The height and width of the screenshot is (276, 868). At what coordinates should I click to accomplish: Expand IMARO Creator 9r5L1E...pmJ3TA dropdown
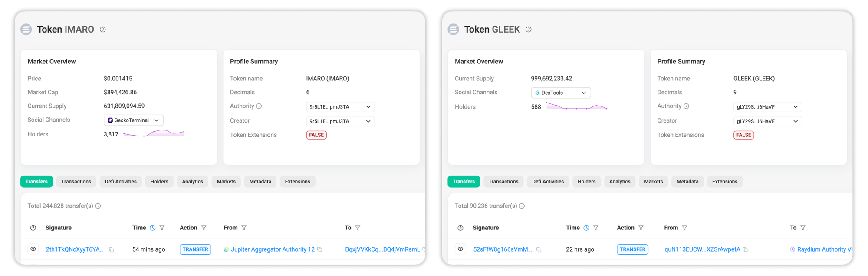(x=340, y=121)
